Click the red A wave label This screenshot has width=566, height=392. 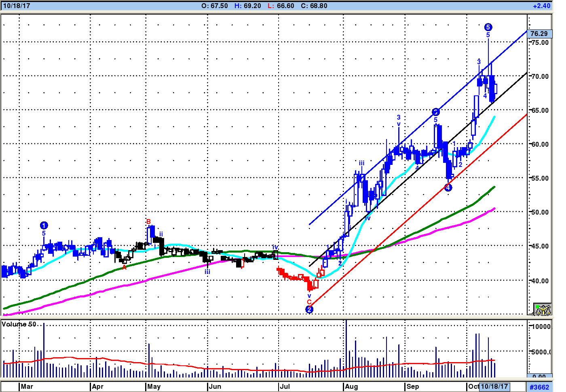(124, 268)
